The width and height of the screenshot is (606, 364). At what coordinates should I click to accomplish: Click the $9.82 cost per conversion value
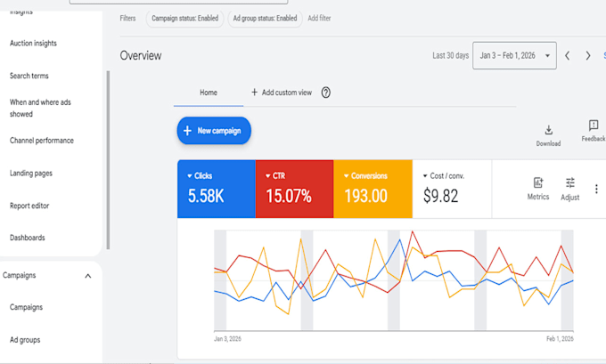point(440,196)
